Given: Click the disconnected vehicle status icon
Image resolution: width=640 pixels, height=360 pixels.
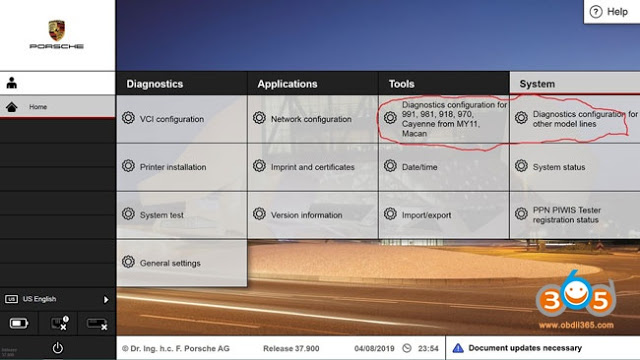Looking at the screenshot, I should 97,324.
